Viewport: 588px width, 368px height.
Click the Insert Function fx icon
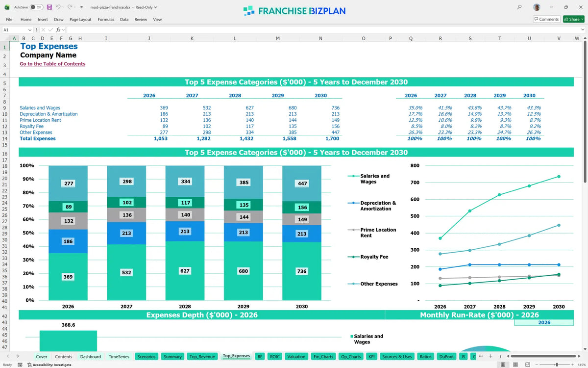click(58, 30)
